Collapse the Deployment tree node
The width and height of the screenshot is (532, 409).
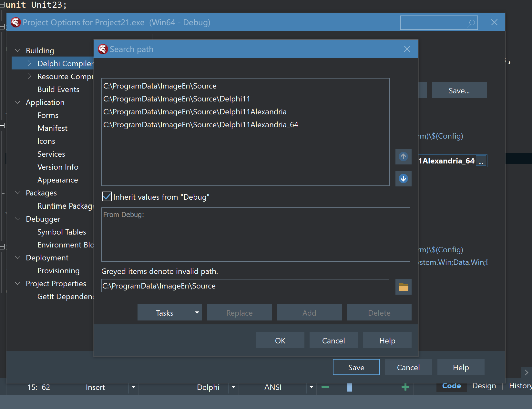click(x=18, y=258)
